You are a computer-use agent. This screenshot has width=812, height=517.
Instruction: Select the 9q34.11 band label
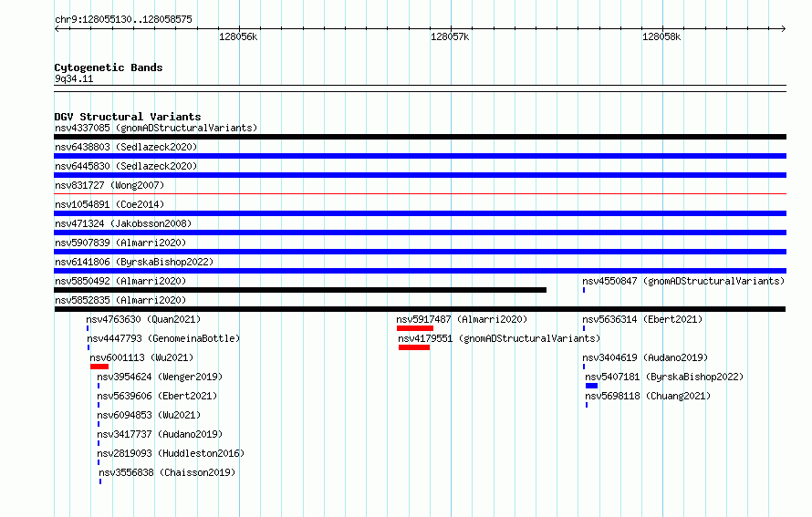click(74, 78)
